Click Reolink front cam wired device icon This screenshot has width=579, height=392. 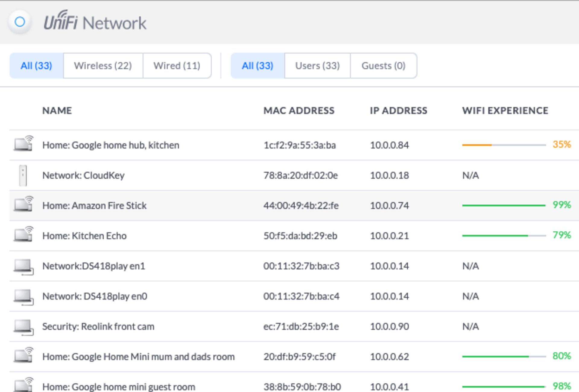click(24, 327)
